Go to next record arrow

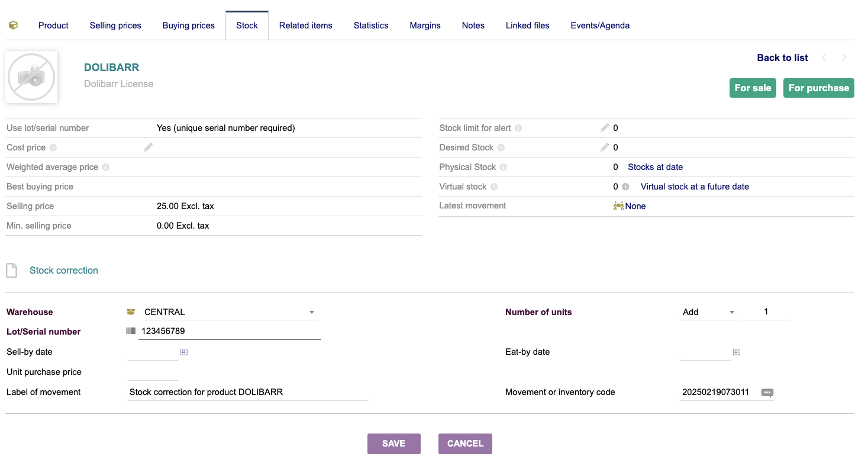coord(844,57)
